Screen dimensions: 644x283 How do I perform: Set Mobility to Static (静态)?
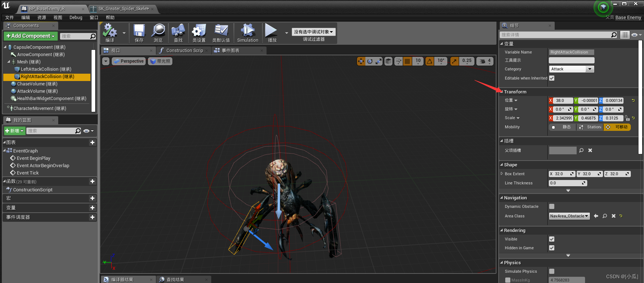pos(563,127)
